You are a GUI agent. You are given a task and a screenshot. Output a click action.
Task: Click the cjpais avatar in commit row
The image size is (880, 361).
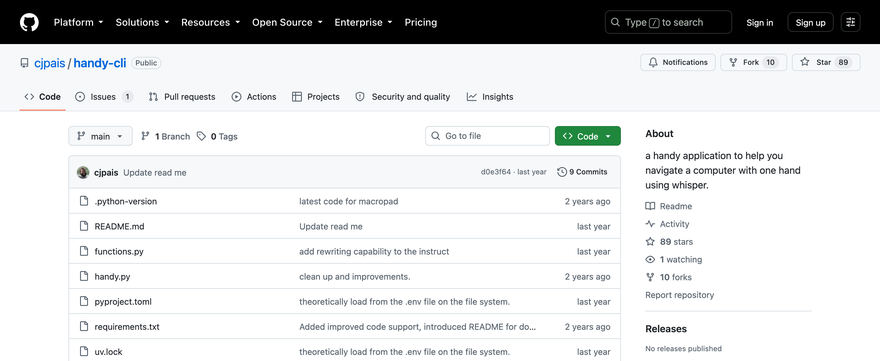click(83, 172)
